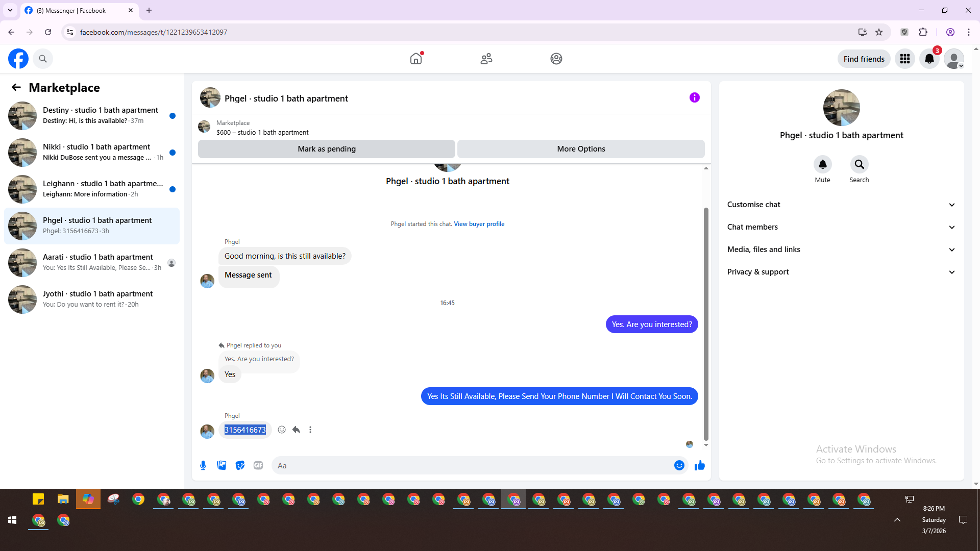Go back using browser back arrow

[x=11, y=32]
